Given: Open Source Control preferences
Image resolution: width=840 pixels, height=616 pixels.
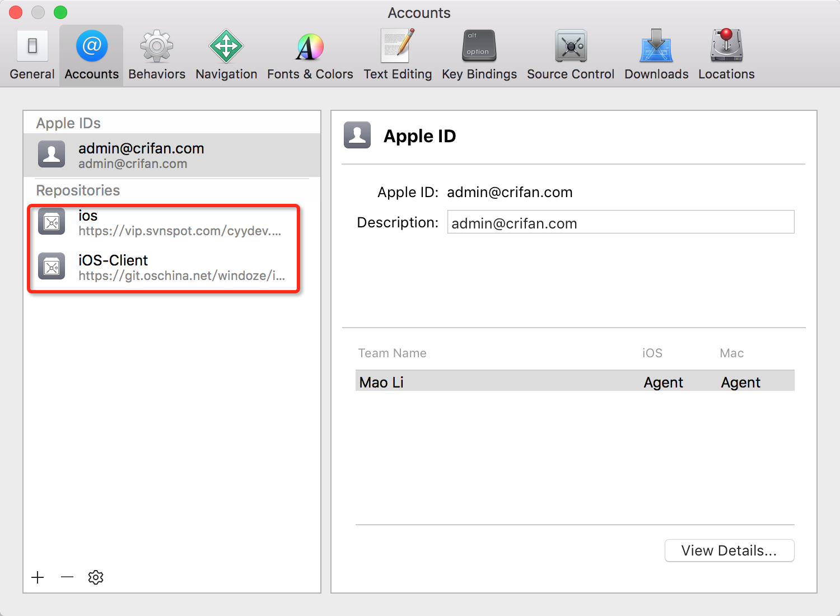Looking at the screenshot, I should 571,46.
